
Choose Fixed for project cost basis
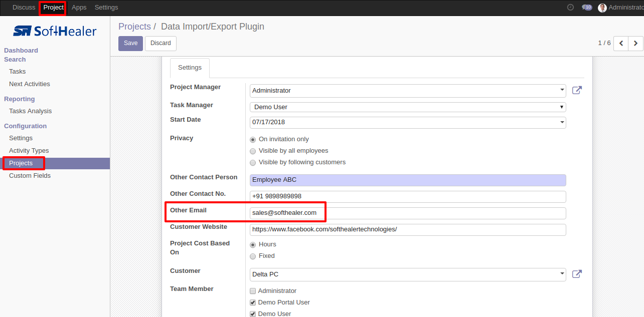click(253, 256)
